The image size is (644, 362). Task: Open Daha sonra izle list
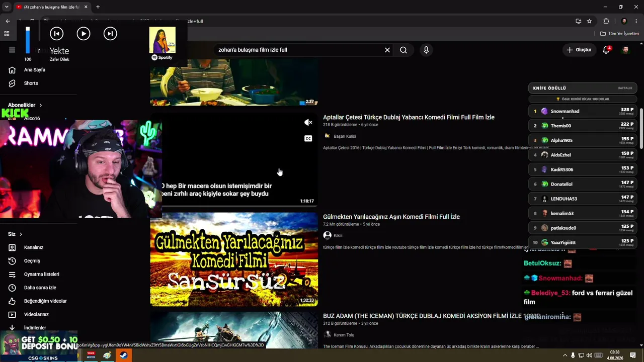click(x=40, y=288)
